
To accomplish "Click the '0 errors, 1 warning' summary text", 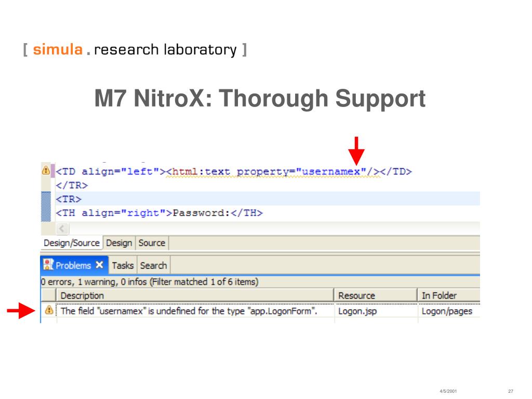I will tap(150, 282).
